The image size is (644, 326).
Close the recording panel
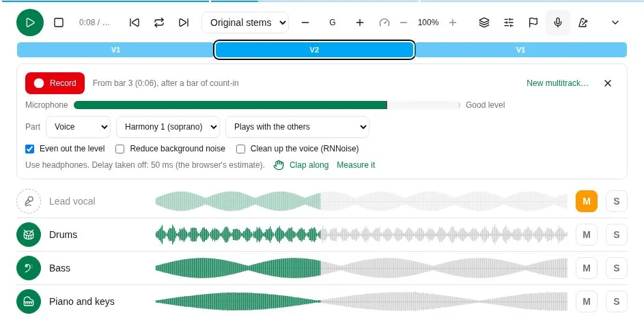(x=608, y=83)
